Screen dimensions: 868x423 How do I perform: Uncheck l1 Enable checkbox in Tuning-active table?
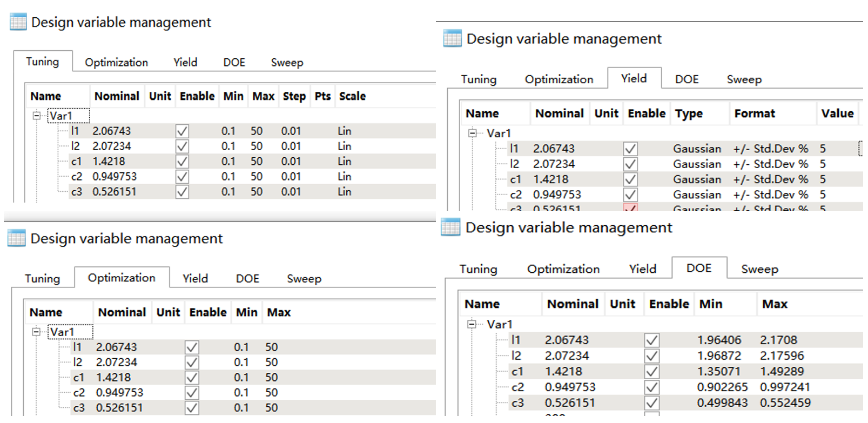pyautogui.click(x=182, y=131)
